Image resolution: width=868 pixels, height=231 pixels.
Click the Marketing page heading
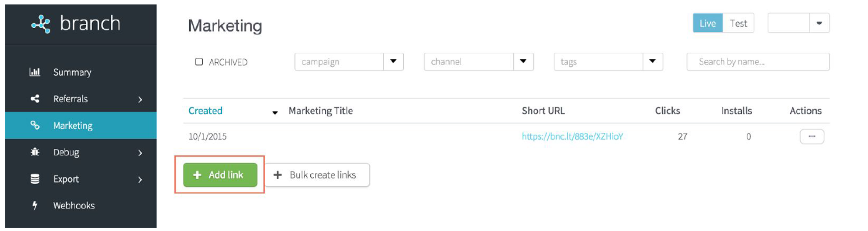[x=225, y=26]
